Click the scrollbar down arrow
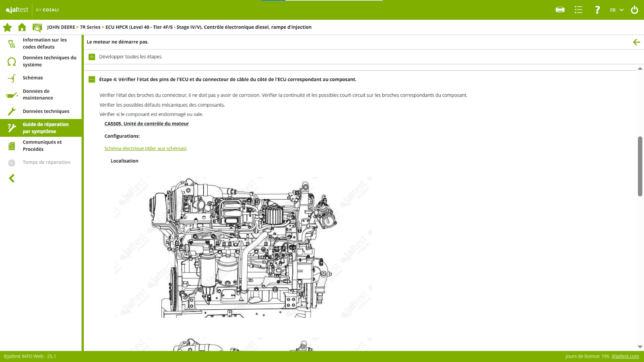 [640, 347]
